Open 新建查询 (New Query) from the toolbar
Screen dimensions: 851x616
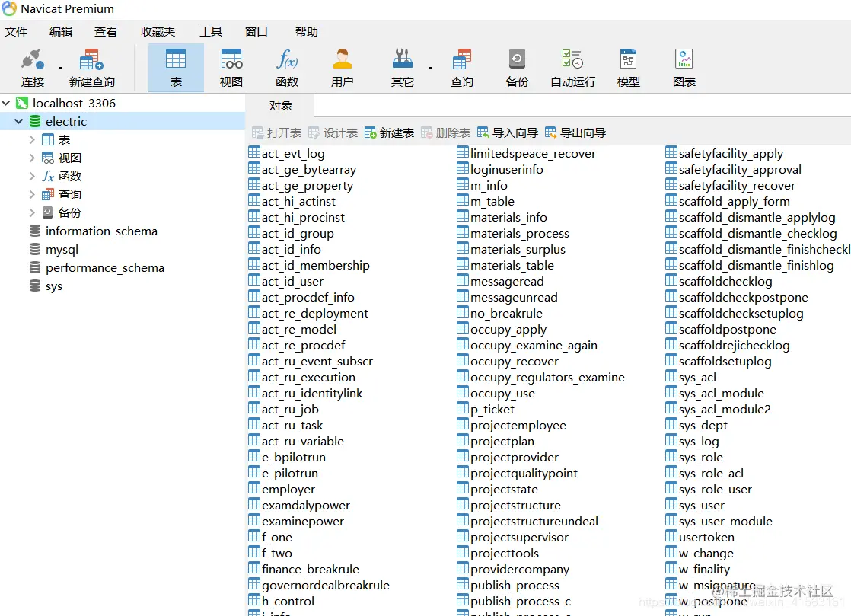point(91,68)
